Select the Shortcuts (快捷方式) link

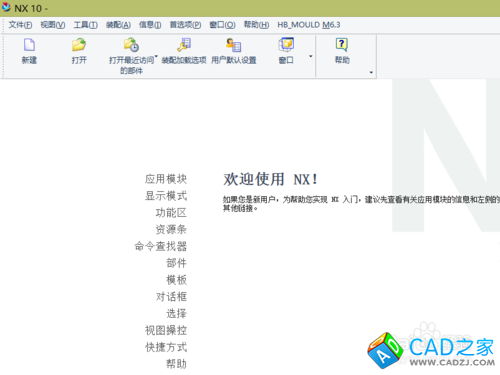point(166,347)
